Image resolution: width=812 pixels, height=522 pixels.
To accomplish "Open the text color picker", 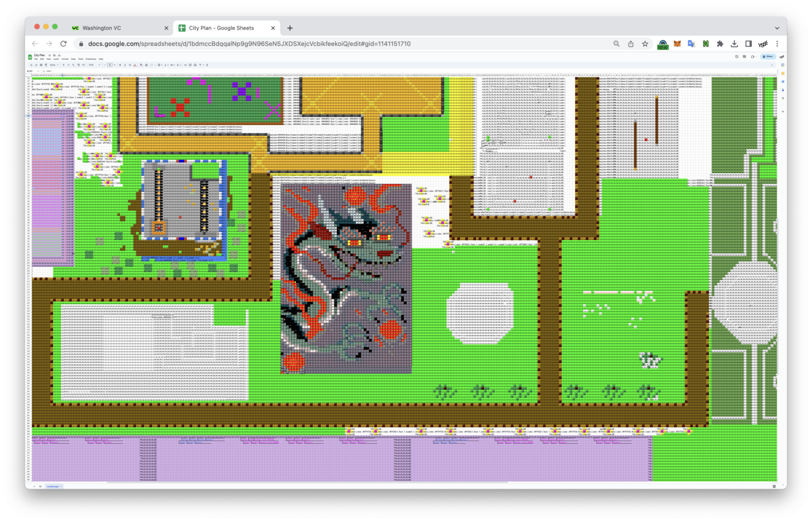I will click(x=135, y=65).
